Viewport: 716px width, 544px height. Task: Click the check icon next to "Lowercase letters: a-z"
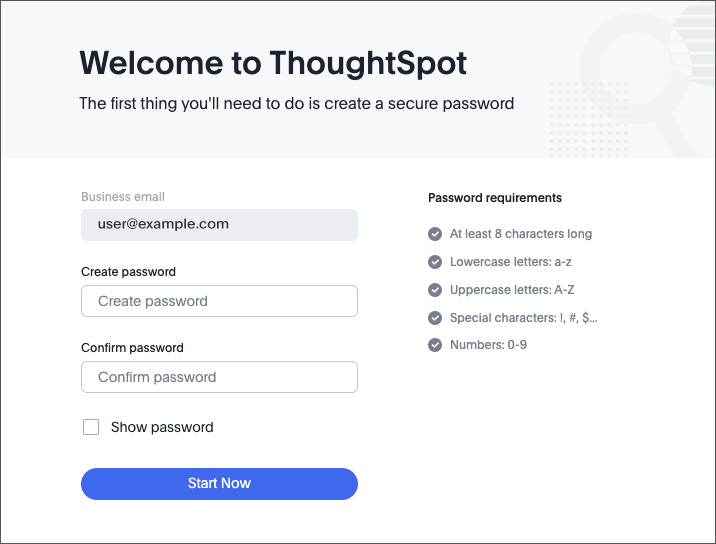click(x=435, y=262)
